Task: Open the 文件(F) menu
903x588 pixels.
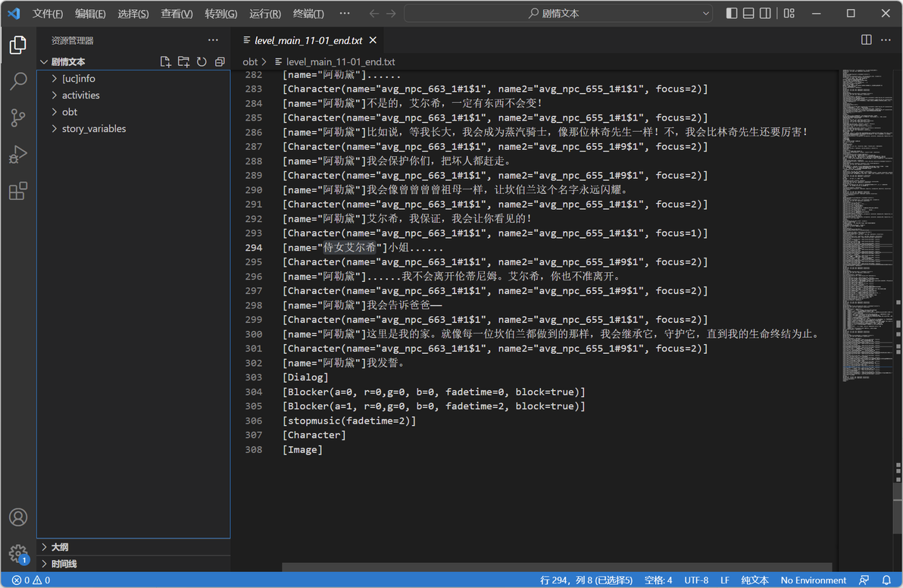Action: [47, 13]
